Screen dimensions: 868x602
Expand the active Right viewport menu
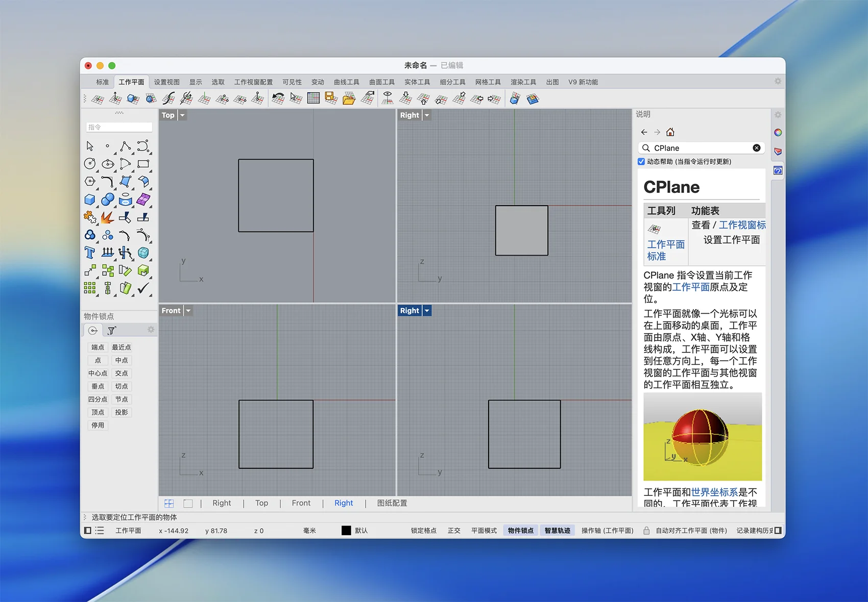click(x=427, y=311)
